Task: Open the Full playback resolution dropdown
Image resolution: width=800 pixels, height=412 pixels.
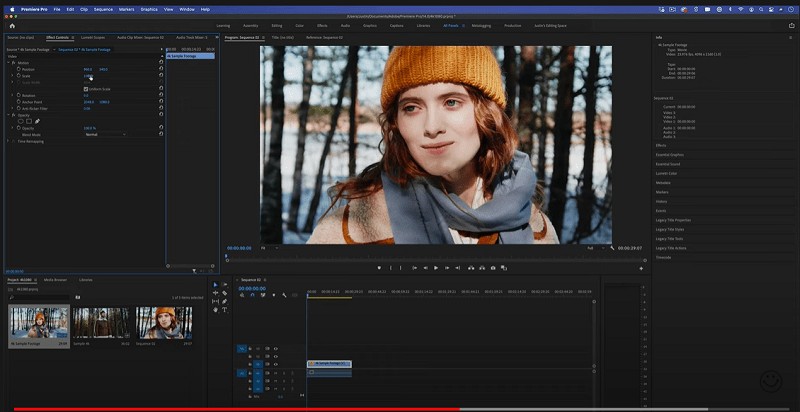Action: [x=595, y=248]
